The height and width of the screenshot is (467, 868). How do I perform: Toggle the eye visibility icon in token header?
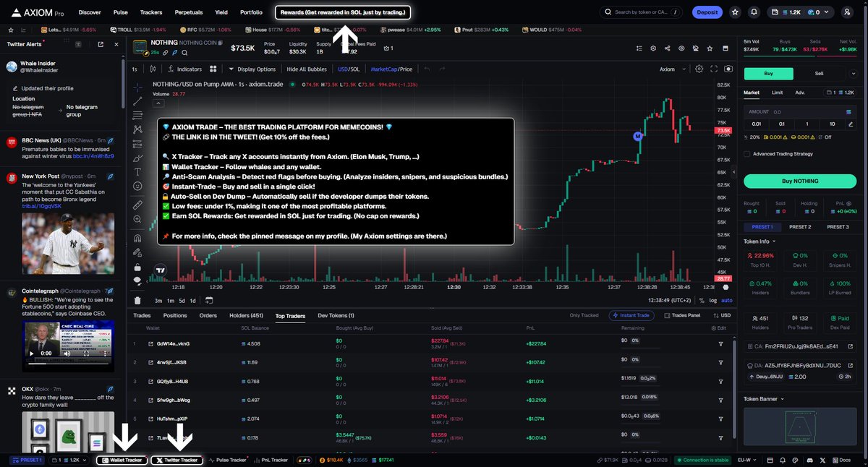(681, 48)
